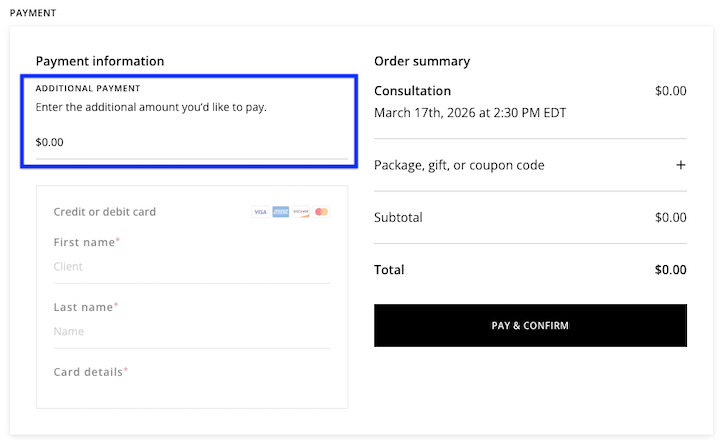Click the March 17th appointment date text

(470, 113)
